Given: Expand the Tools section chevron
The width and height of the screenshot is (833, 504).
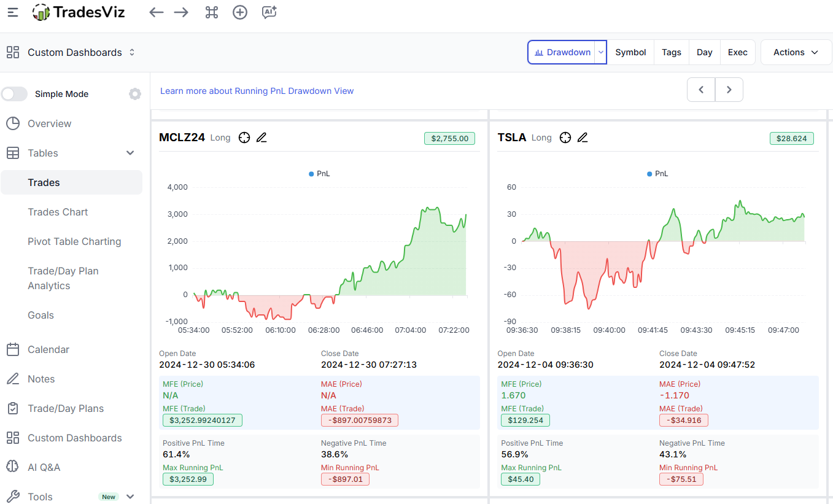Looking at the screenshot, I should pyautogui.click(x=130, y=497).
